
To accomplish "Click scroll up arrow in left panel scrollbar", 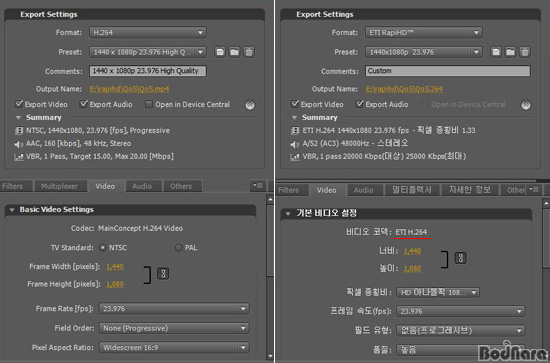I will 270,200.
